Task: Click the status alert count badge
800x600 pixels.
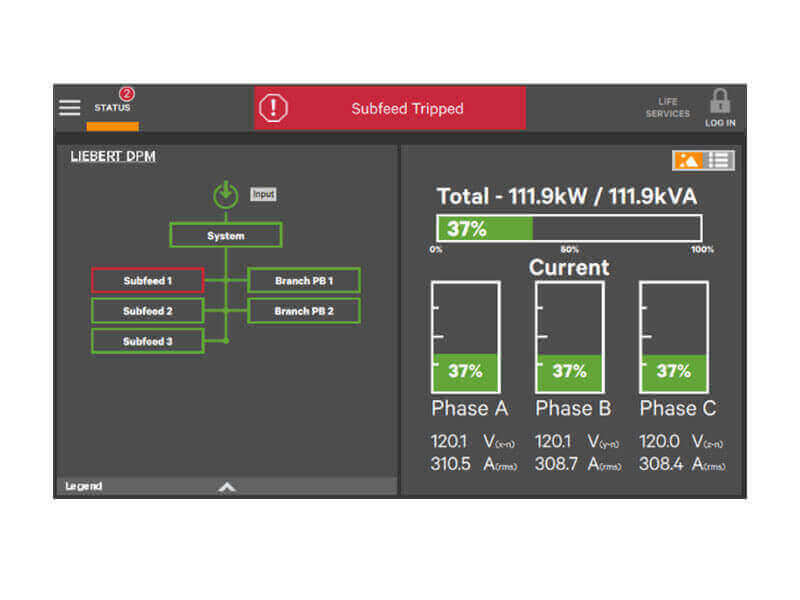Action: [x=127, y=94]
